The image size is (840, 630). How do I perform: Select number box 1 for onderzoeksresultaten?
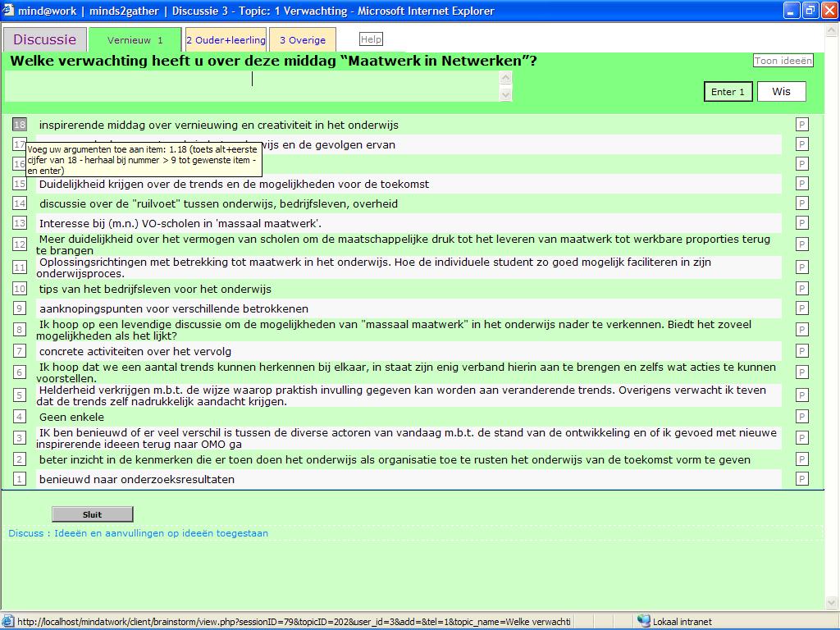coord(20,479)
